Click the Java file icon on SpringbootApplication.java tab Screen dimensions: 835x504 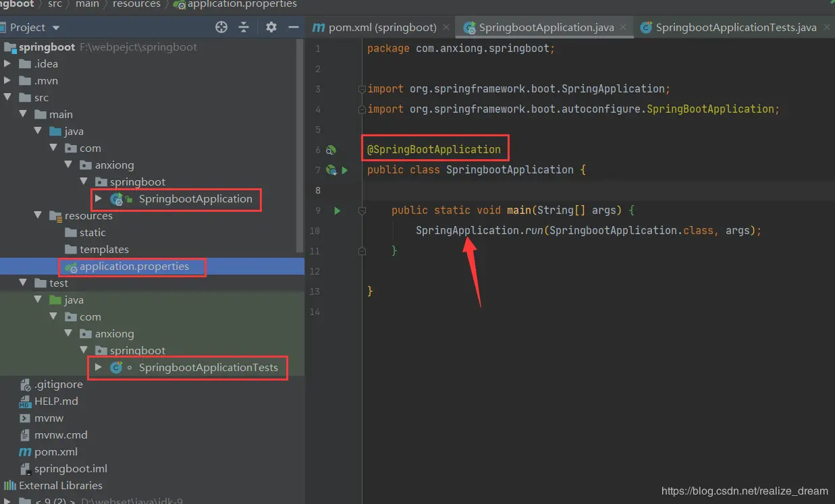pyautogui.click(x=470, y=28)
